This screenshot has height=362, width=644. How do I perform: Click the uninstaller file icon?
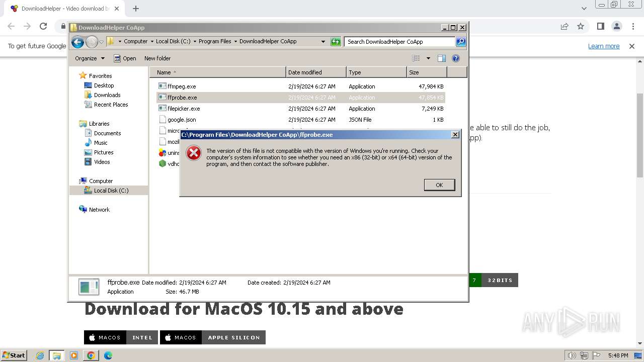(163, 153)
